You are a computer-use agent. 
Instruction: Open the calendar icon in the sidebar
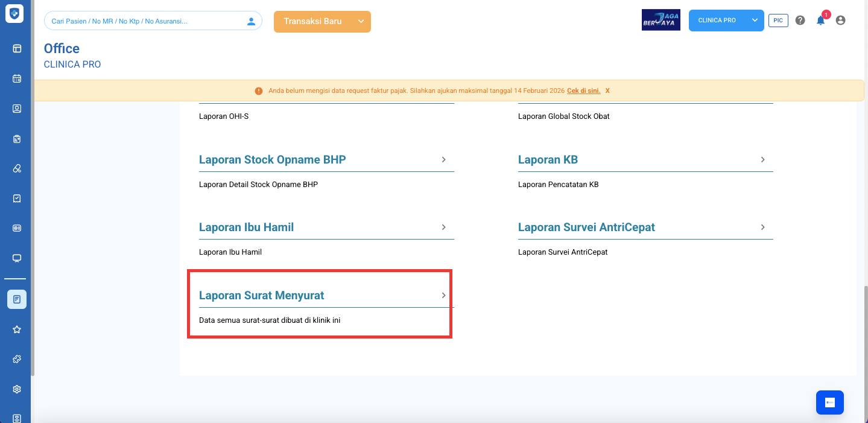[x=17, y=78]
